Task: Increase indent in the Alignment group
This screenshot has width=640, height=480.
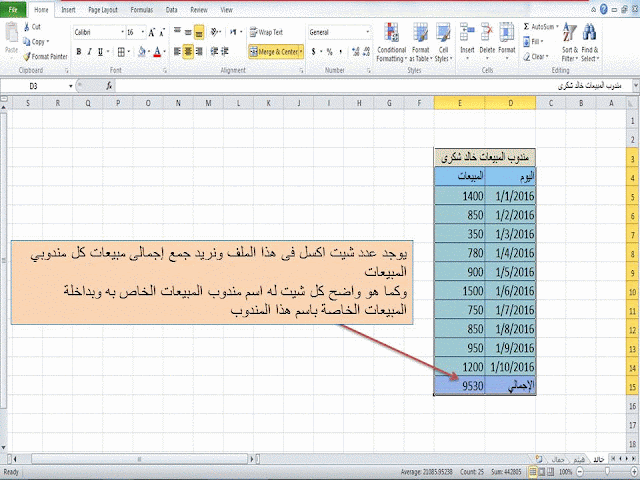Action: [x=224, y=51]
